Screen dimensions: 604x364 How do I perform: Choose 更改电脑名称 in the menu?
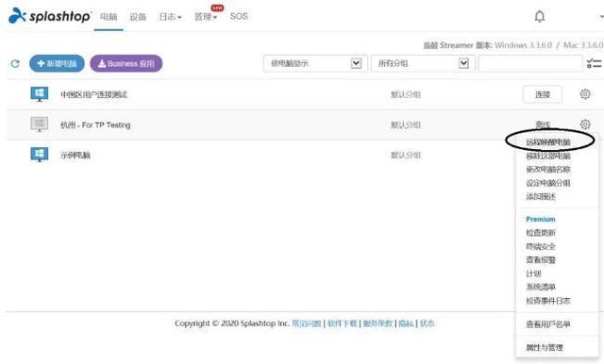pos(548,170)
